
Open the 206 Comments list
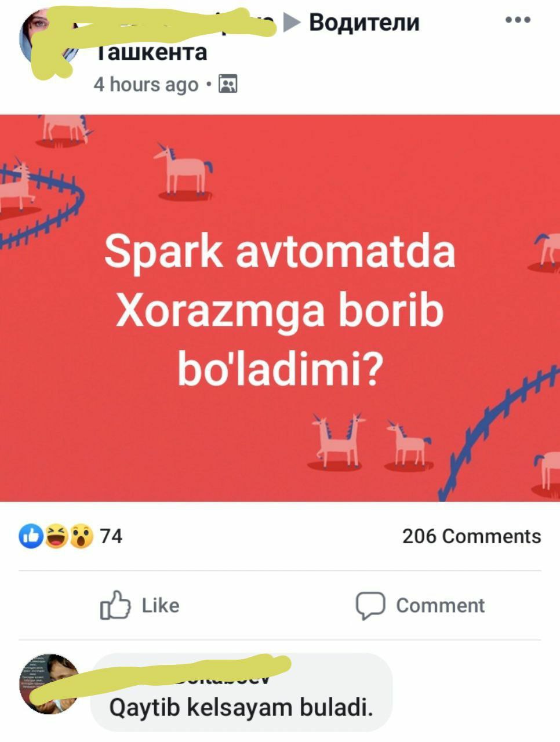tap(471, 536)
